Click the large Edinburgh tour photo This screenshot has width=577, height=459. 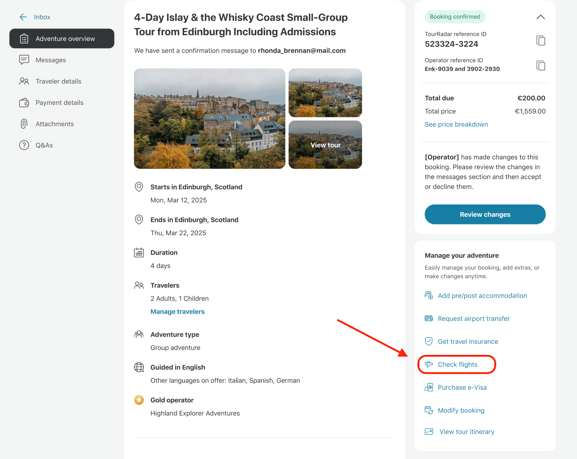tap(209, 119)
